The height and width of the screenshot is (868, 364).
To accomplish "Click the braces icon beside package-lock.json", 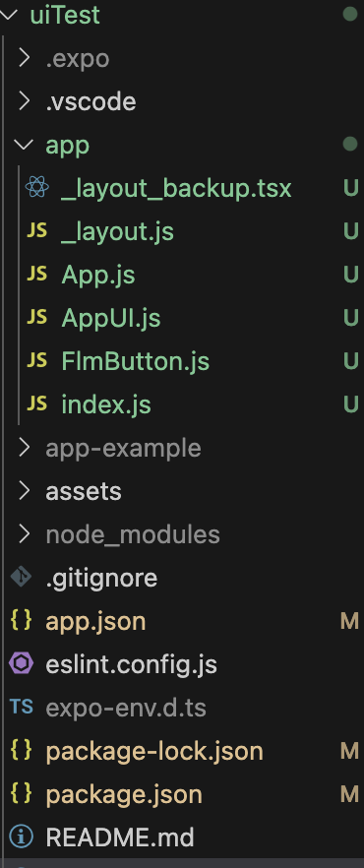I will tap(21, 751).
